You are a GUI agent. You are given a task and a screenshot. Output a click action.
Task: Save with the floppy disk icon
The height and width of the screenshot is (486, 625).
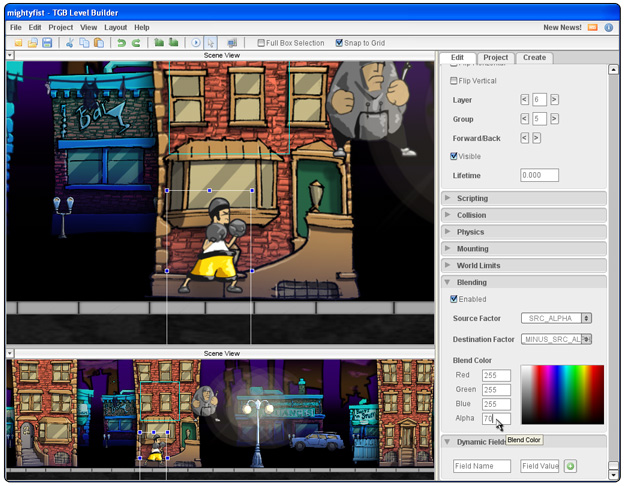(x=47, y=43)
